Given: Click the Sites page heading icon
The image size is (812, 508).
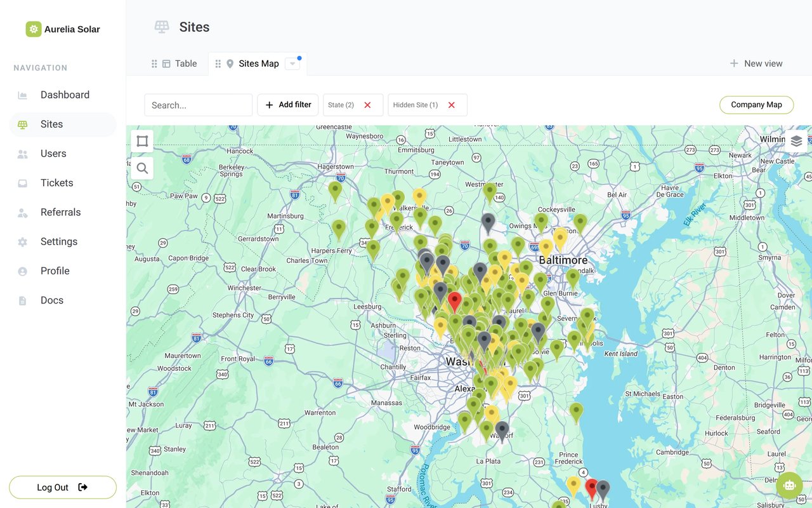Looking at the screenshot, I should [x=162, y=27].
